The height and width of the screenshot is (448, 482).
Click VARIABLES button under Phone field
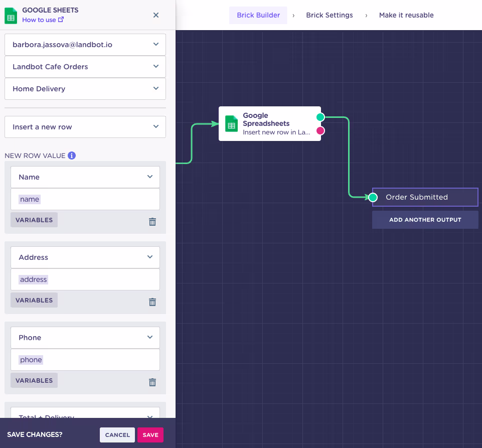pos(34,380)
